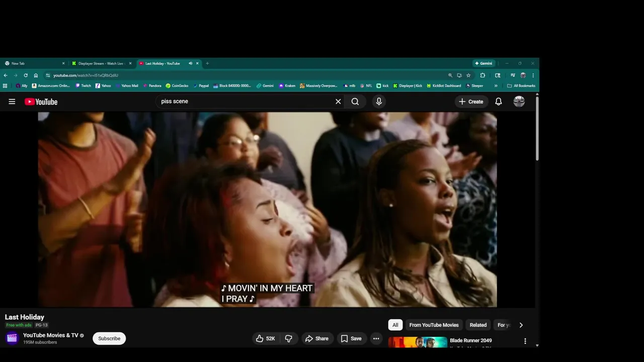644x362 pixels.
Task: Open the KickBot Dashboard bookmark
Action: tap(444, 86)
